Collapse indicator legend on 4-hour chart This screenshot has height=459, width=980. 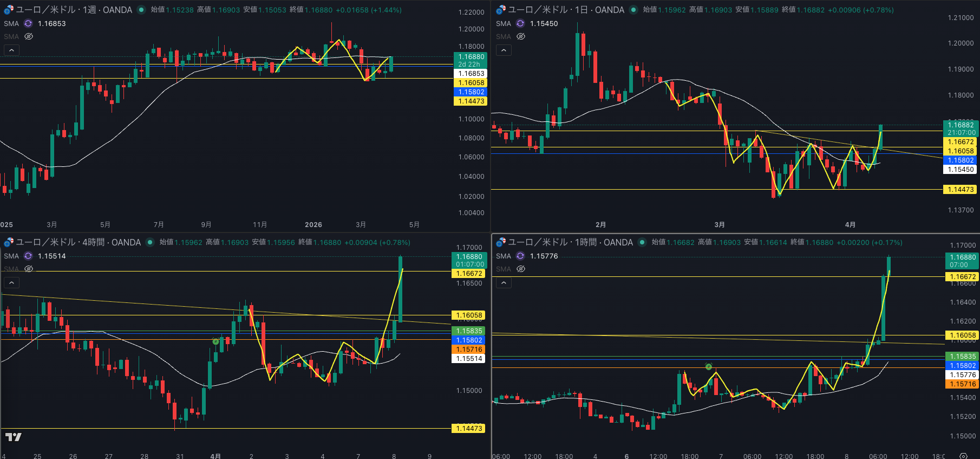(11, 282)
